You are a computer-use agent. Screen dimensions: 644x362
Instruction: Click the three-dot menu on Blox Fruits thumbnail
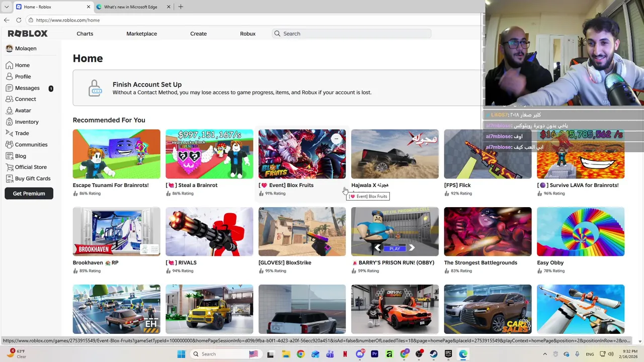(x=337, y=139)
